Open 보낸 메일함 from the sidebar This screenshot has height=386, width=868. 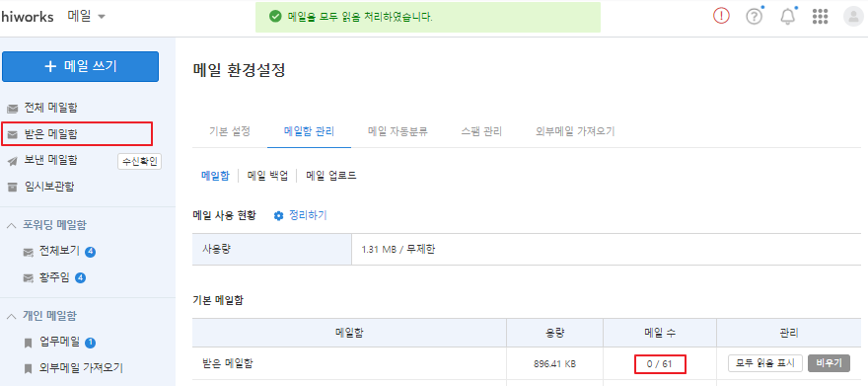42,160
